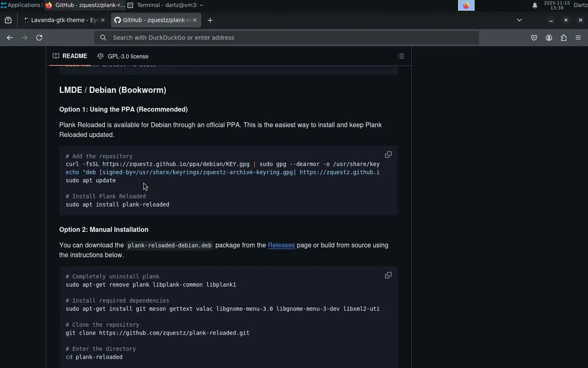Open a new browser tab

coord(210,20)
